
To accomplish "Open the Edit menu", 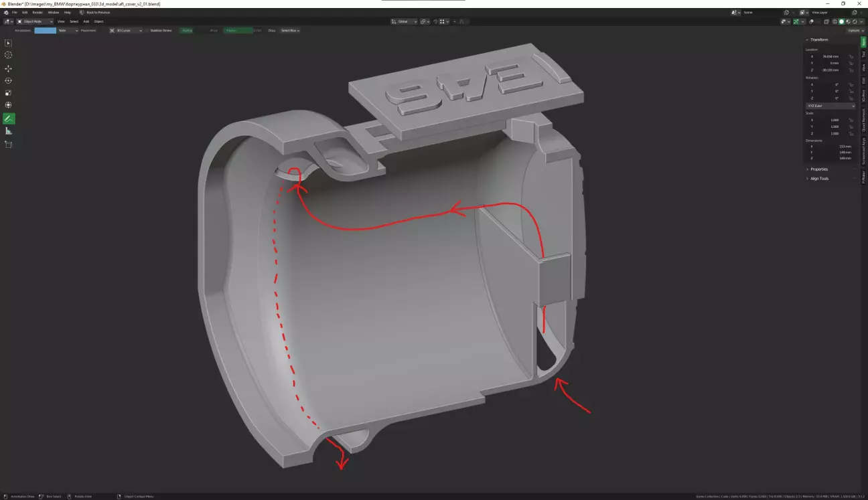I will [x=25, y=12].
